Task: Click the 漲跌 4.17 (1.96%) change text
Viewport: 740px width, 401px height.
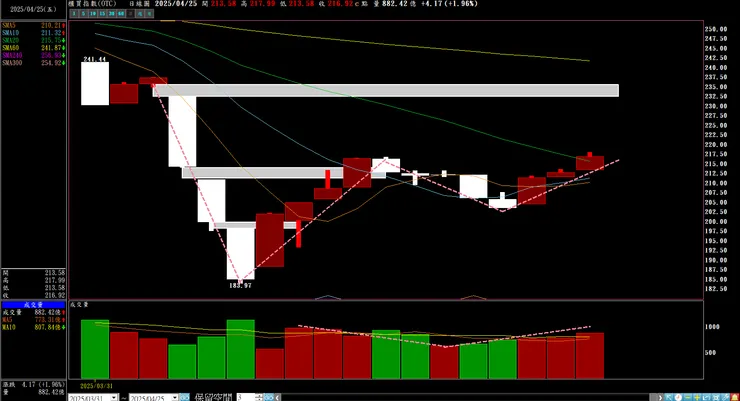Action: [33, 384]
